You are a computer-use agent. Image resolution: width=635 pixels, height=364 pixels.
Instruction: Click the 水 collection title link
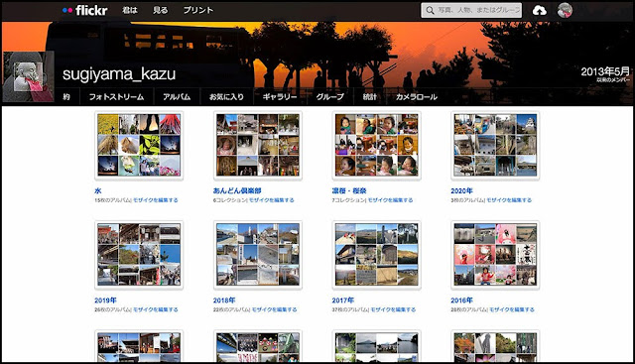[98, 190]
